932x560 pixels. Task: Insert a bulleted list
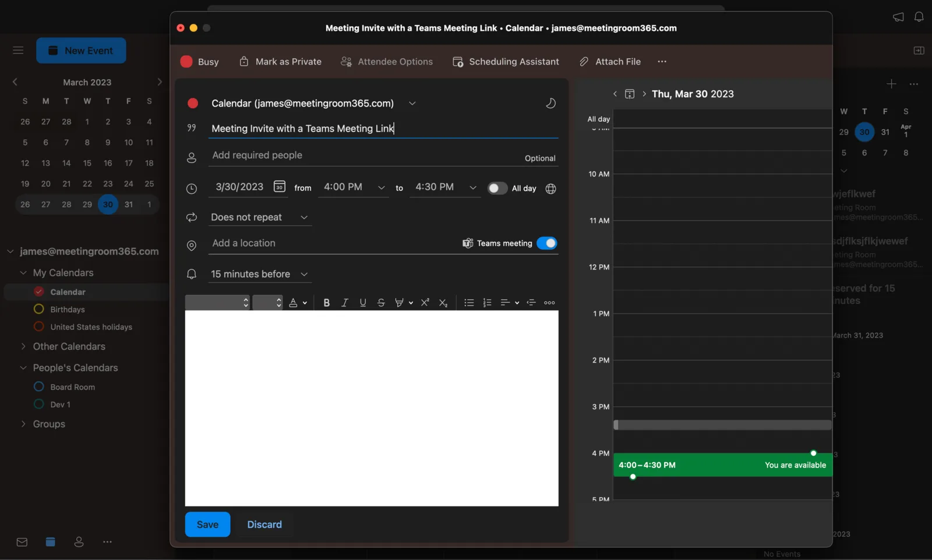coord(469,303)
